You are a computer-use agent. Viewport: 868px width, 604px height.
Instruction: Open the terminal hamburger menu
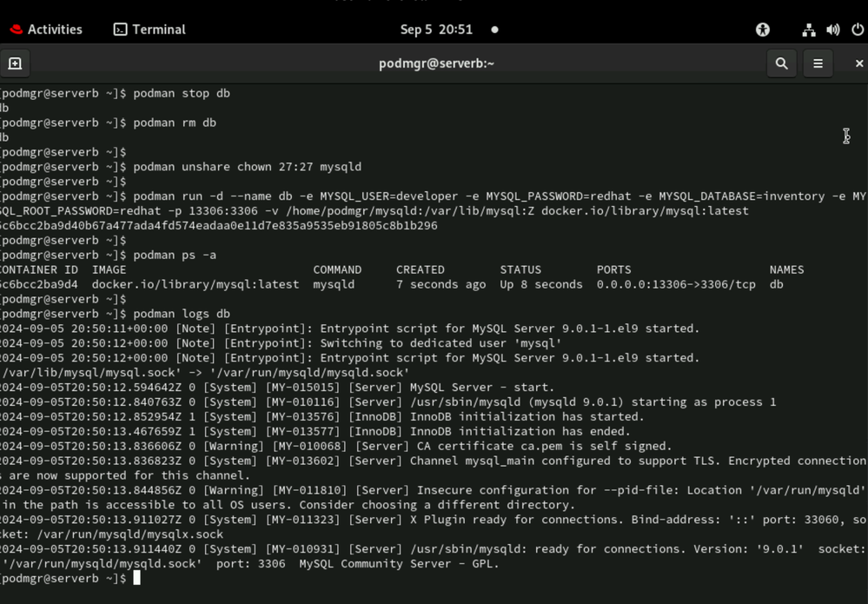[818, 63]
